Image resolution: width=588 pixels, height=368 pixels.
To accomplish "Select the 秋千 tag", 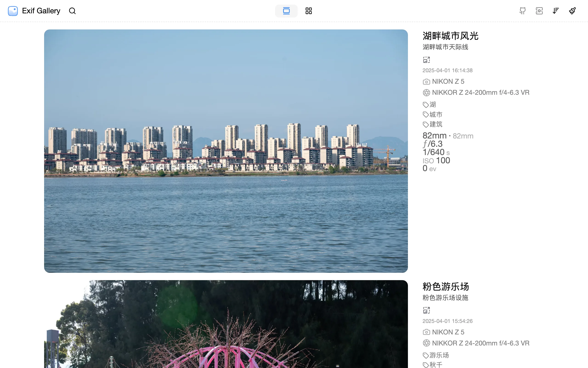I will point(436,365).
